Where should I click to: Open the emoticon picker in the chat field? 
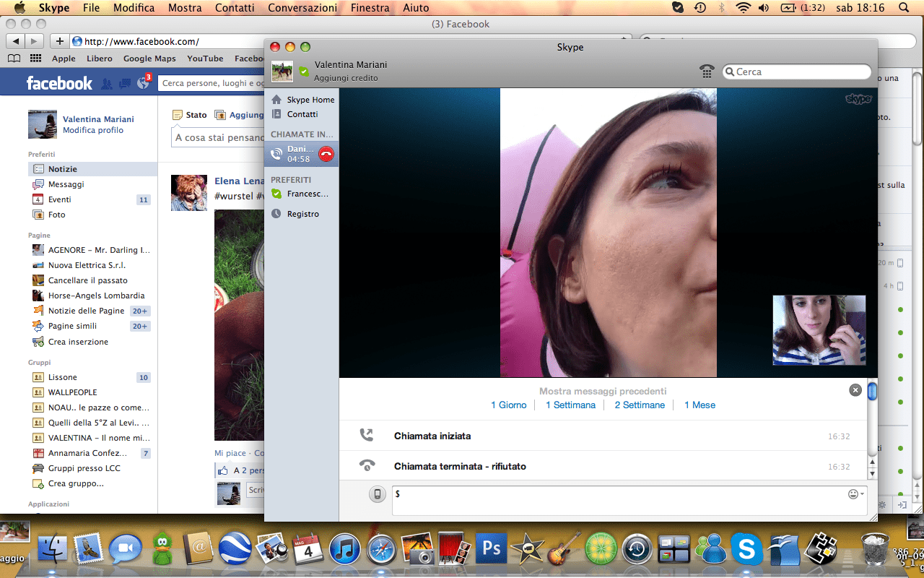pyautogui.click(x=855, y=494)
